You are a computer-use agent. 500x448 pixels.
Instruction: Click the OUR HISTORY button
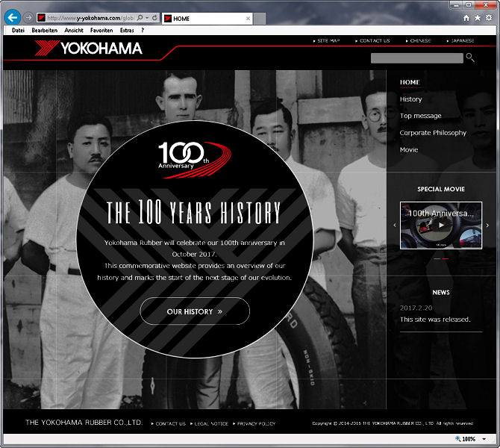[195, 311]
